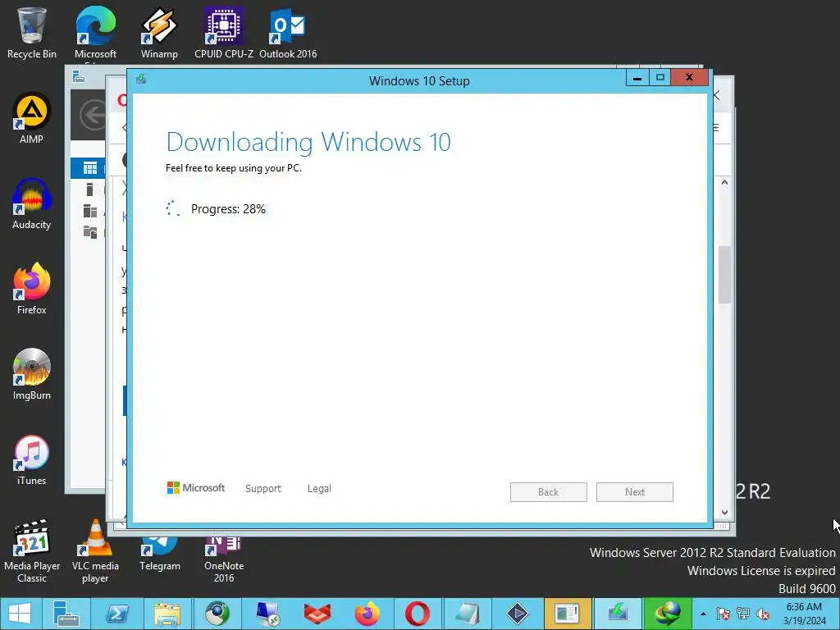
Task: Open the Remote Desktop icon in taskbar
Action: point(268,614)
